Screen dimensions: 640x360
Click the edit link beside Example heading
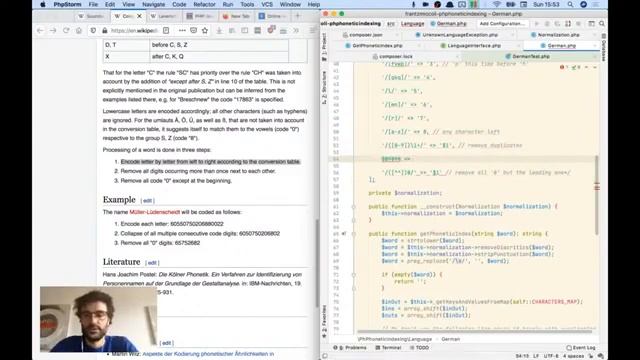(x=147, y=200)
